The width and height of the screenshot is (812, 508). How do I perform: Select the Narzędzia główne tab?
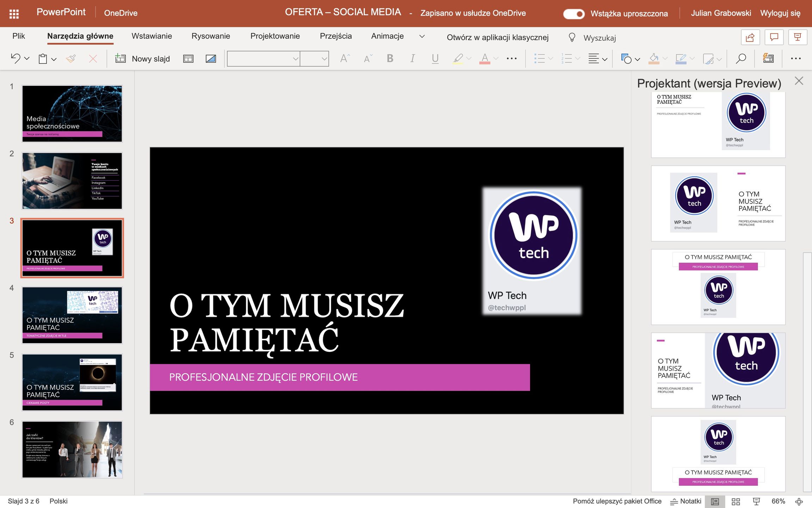[x=80, y=36]
